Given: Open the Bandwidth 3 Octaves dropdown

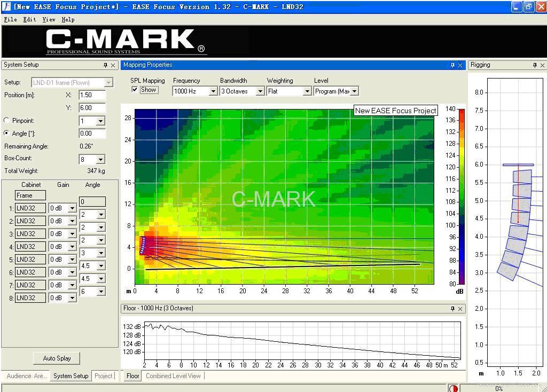Looking at the screenshot, I should [x=260, y=91].
